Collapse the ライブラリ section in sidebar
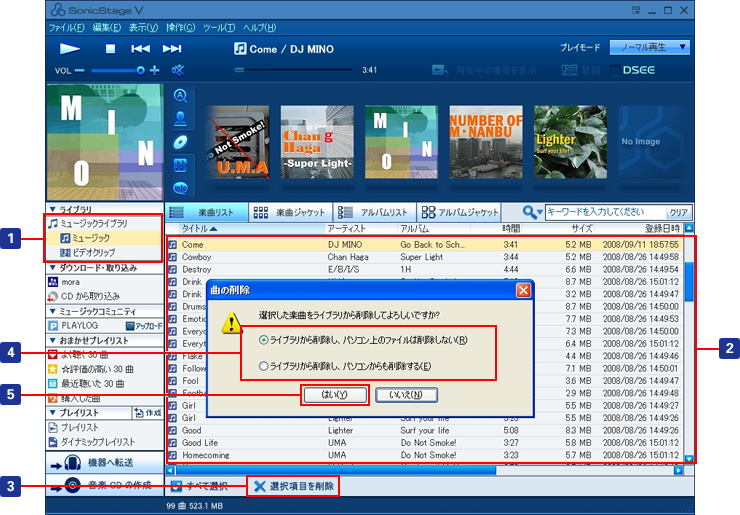Screen dimensions: 740x515 pyautogui.click(x=52, y=209)
